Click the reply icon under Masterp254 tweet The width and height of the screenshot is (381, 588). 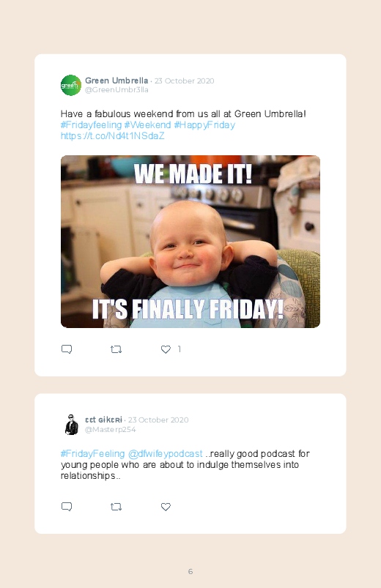click(67, 507)
